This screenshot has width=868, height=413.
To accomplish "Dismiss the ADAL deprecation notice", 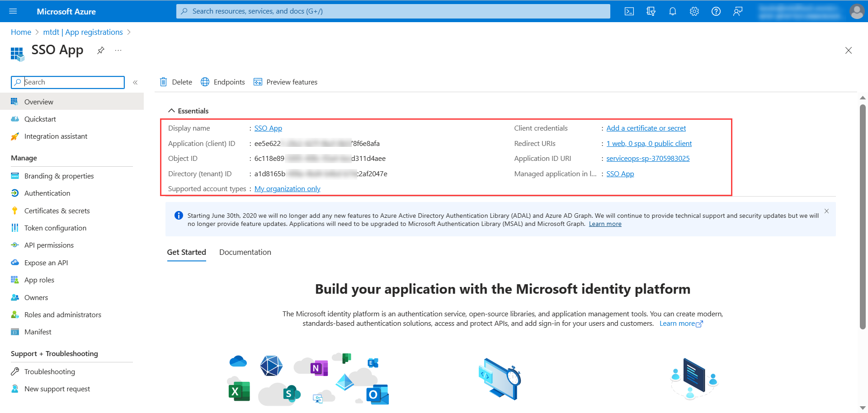I will pyautogui.click(x=826, y=211).
